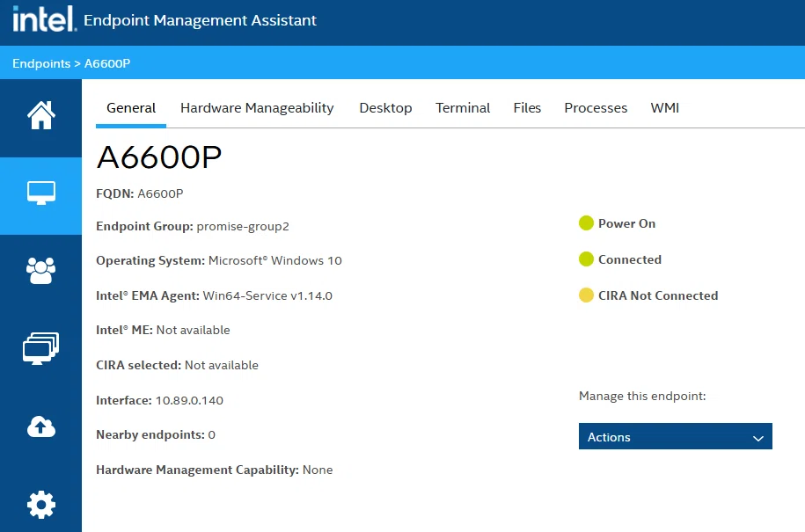805x532 pixels.
Task: Click the Manage this endpoint label
Action: (642, 396)
